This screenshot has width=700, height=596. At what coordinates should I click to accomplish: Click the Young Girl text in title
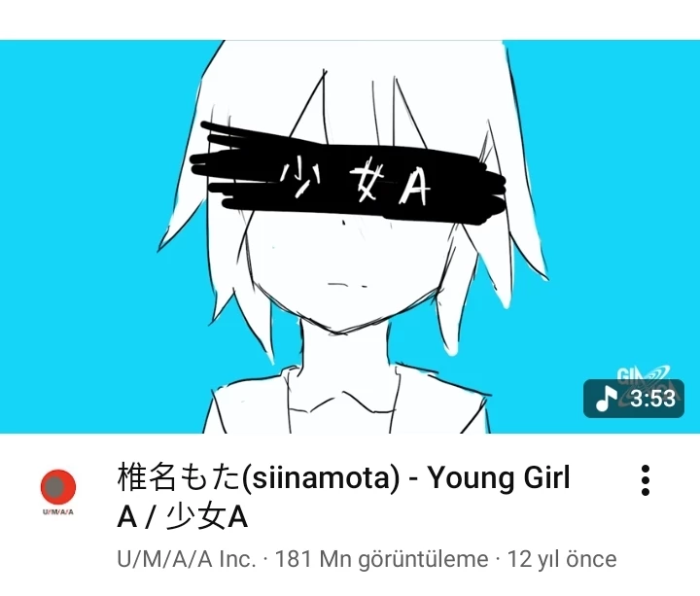click(499, 478)
